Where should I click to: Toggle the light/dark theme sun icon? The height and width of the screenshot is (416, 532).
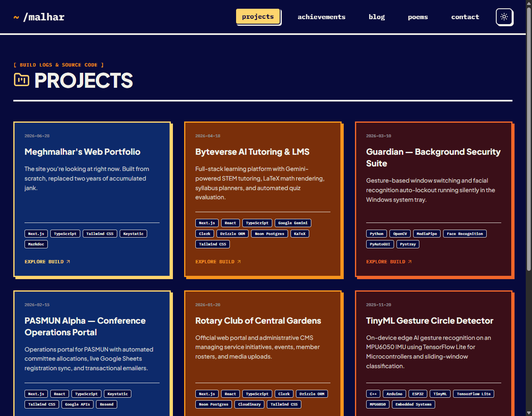click(504, 17)
